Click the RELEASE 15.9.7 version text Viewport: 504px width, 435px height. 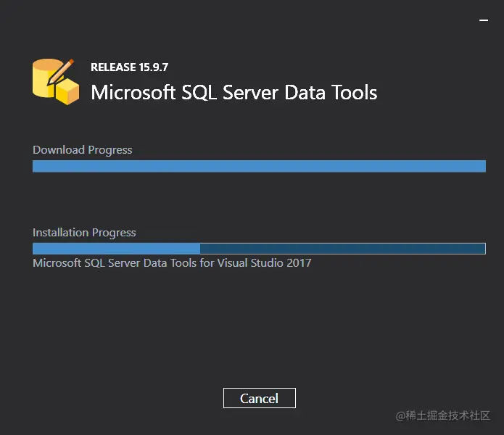(130, 67)
